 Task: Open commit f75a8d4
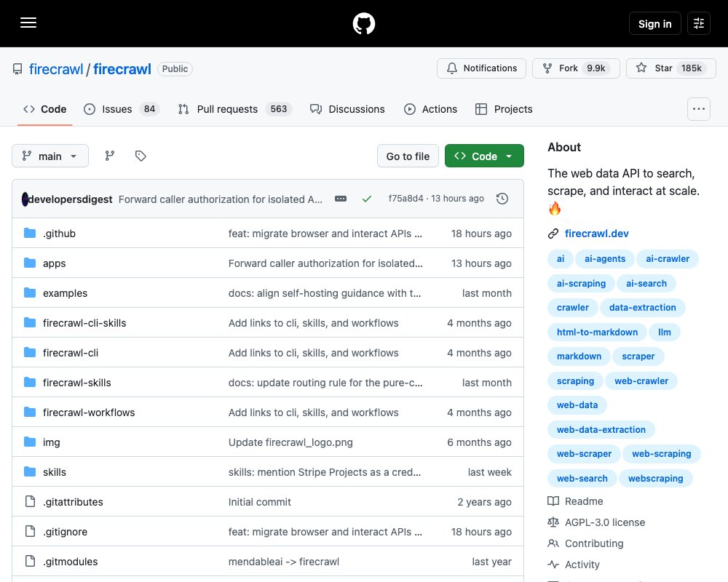coord(405,198)
